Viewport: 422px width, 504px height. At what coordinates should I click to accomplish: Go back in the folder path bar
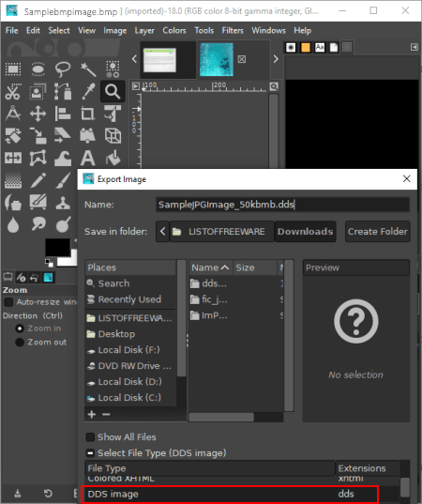[x=162, y=232]
